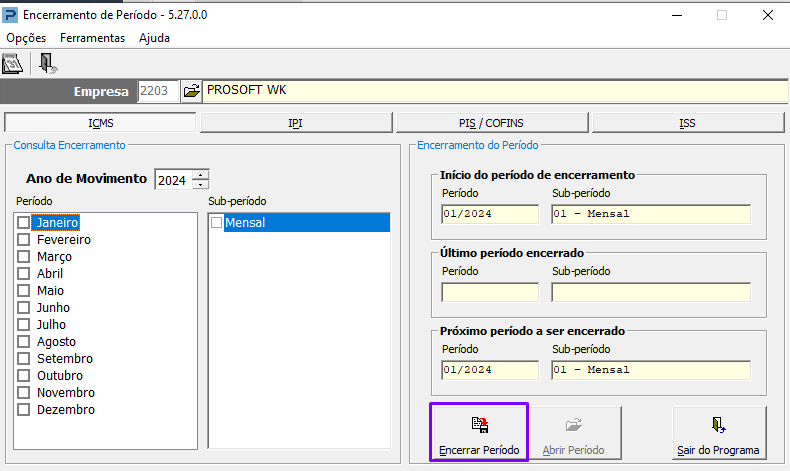Image resolution: width=790 pixels, height=471 pixels.
Task: Switch to the IPI tab
Action: click(296, 123)
